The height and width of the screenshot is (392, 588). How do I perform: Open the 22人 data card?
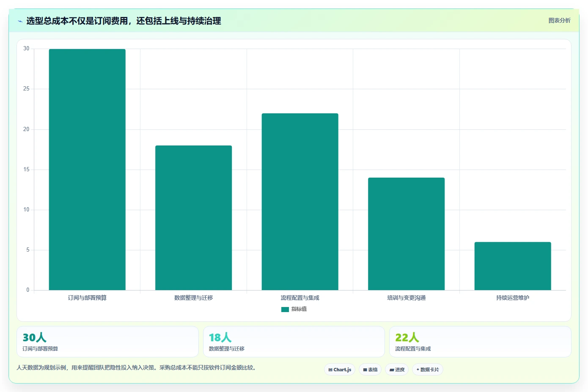click(480, 342)
